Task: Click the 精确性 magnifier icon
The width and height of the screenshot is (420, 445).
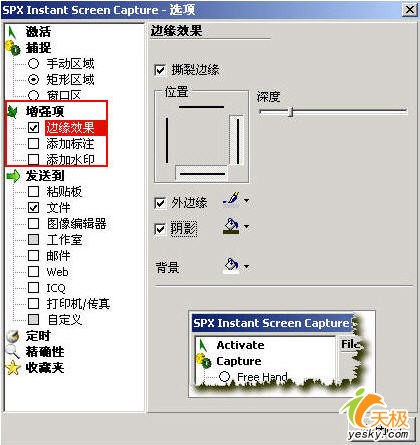Action: pos(13,352)
